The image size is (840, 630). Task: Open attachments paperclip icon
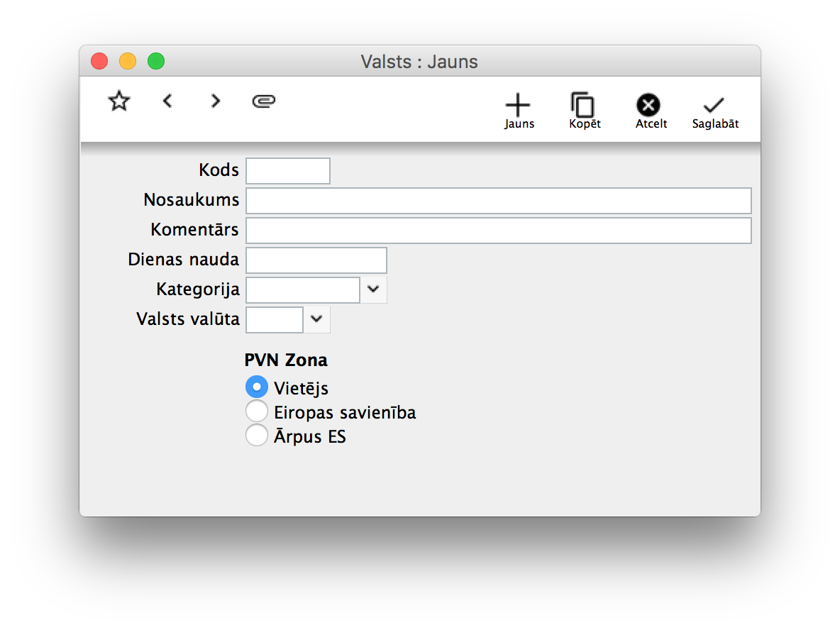(x=264, y=101)
